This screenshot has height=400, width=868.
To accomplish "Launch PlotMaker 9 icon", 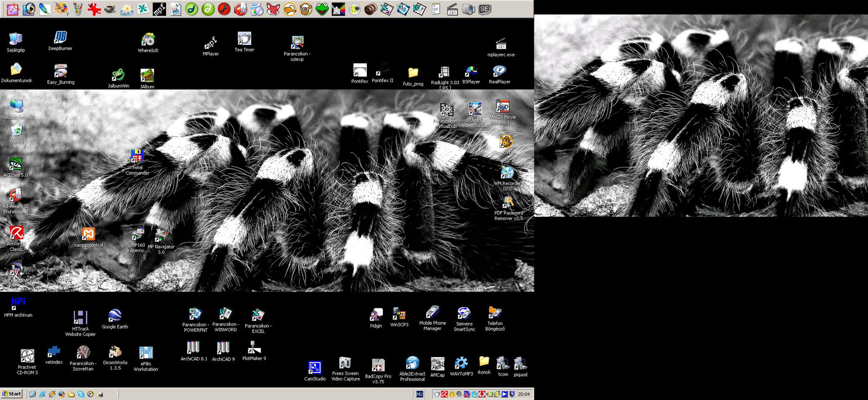I will (x=254, y=351).
